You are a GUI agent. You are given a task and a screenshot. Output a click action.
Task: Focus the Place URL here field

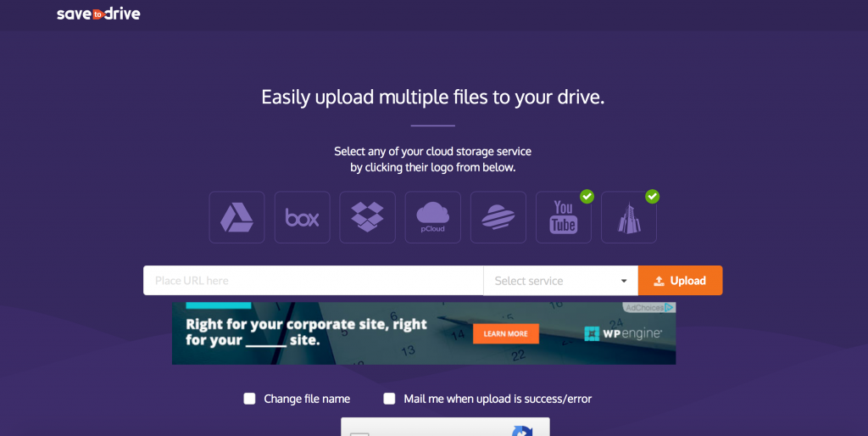(x=314, y=280)
